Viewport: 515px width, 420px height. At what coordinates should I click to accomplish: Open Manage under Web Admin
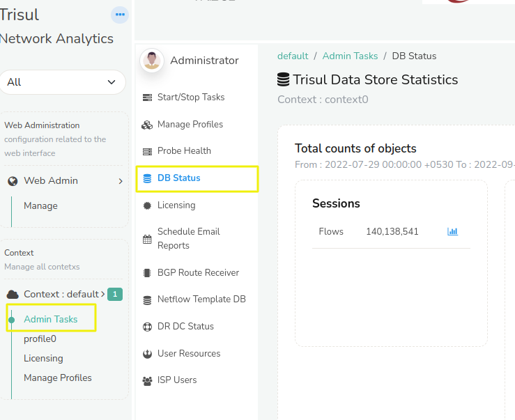(x=40, y=206)
